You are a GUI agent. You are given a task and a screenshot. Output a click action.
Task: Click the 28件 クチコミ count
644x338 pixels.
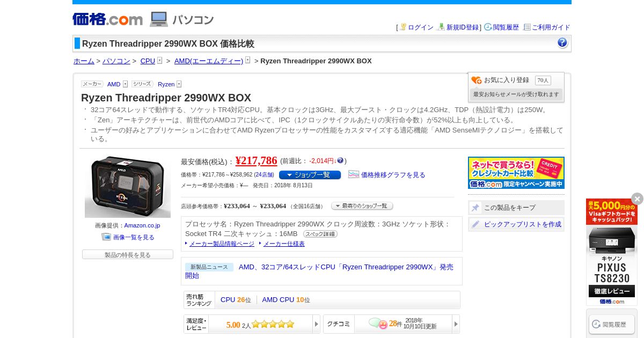tap(396, 324)
